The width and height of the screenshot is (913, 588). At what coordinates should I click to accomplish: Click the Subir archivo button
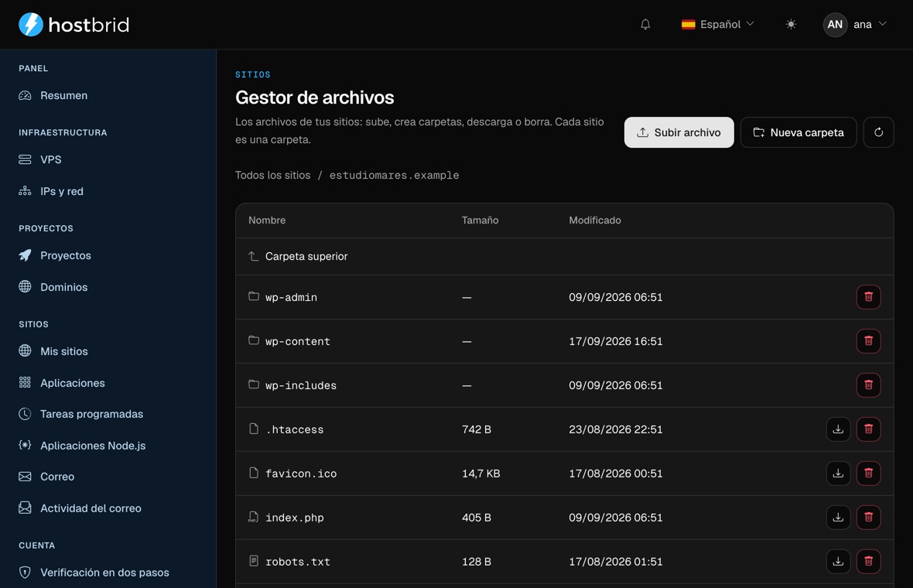point(679,132)
